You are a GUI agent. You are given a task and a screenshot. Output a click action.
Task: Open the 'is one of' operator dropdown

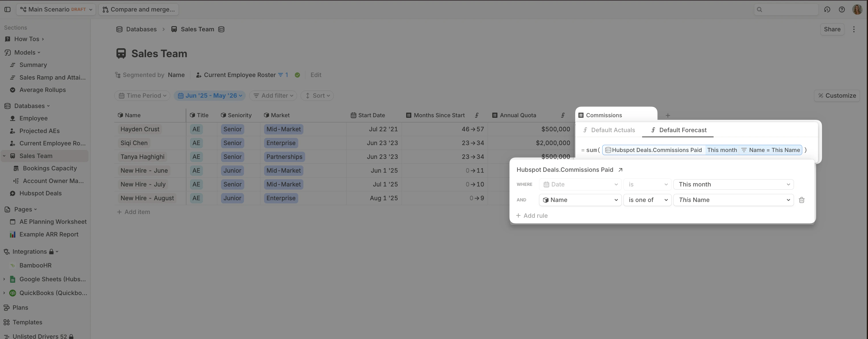pyautogui.click(x=647, y=200)
